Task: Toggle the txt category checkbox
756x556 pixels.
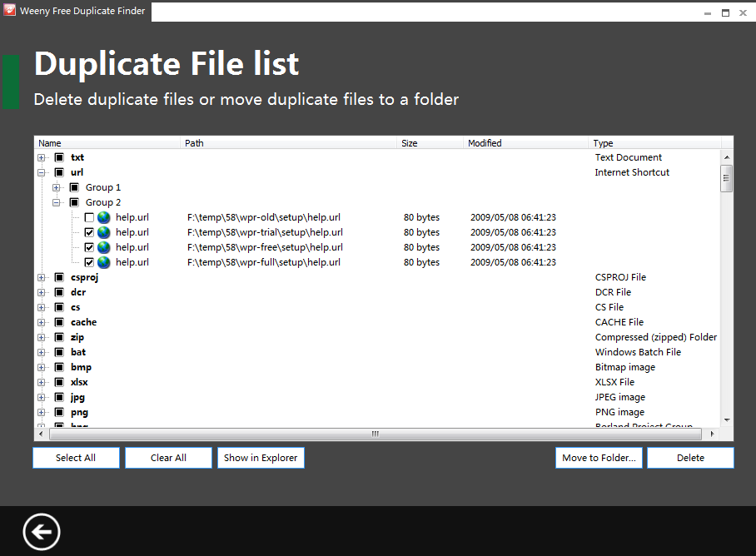Action: pos(59,157)
